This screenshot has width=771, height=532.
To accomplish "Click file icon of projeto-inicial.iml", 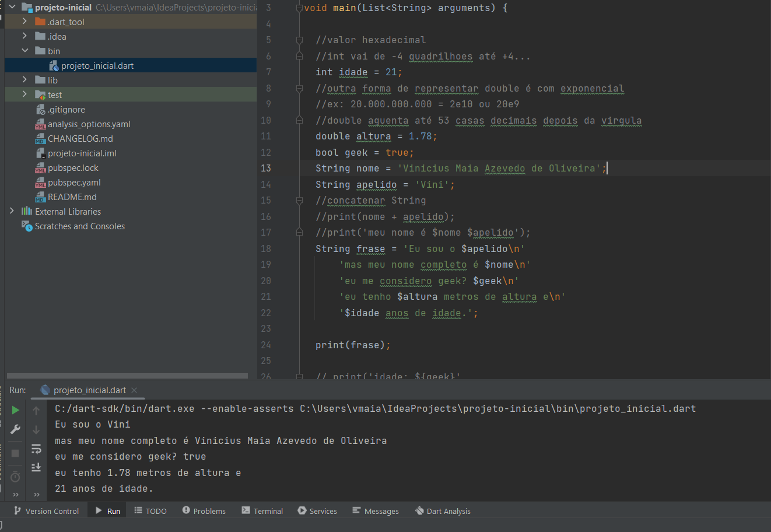I will pos(40,153).
